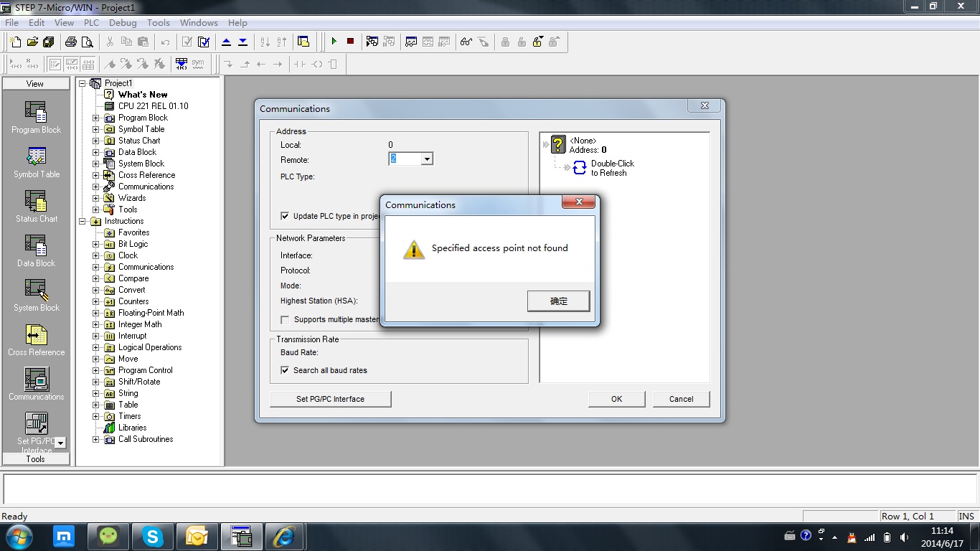Click the 确定 button in error dialog

[558, 301]
